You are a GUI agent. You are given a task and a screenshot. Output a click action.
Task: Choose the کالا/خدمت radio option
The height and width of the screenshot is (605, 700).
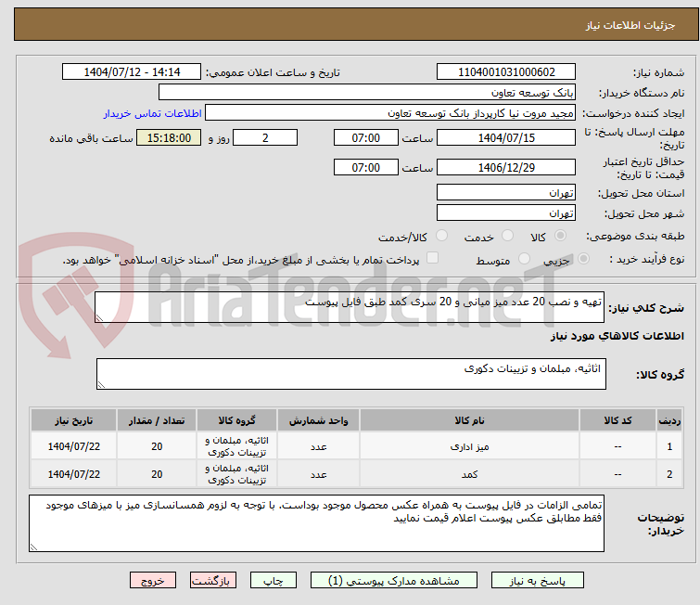(x=441, y=237)
